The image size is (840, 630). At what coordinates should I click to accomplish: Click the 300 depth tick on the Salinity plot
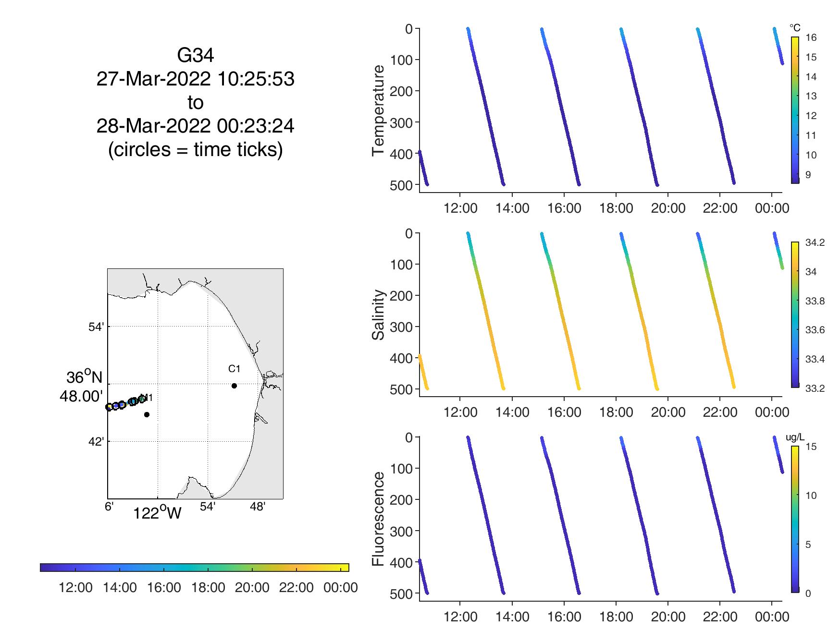coord(402,327)
